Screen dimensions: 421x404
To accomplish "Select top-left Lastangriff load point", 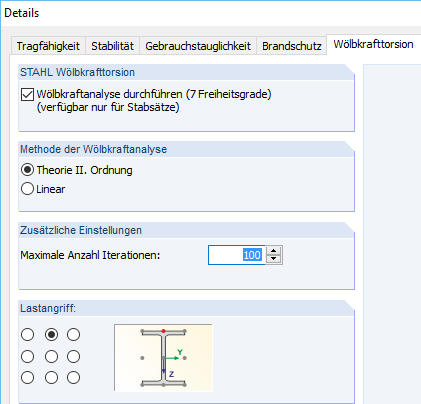I will click(x=27, y=334).
